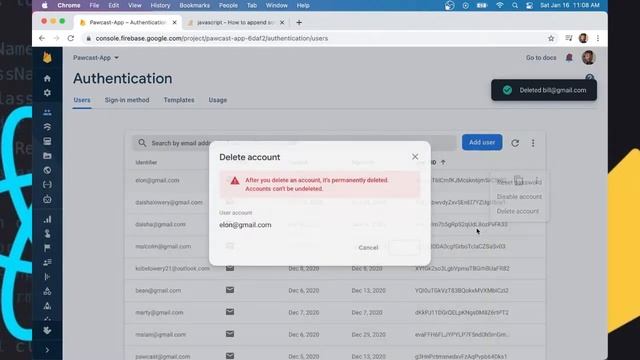
Task: Click the Deleted bill@gmail.com notification
Action: click(544, 90)
